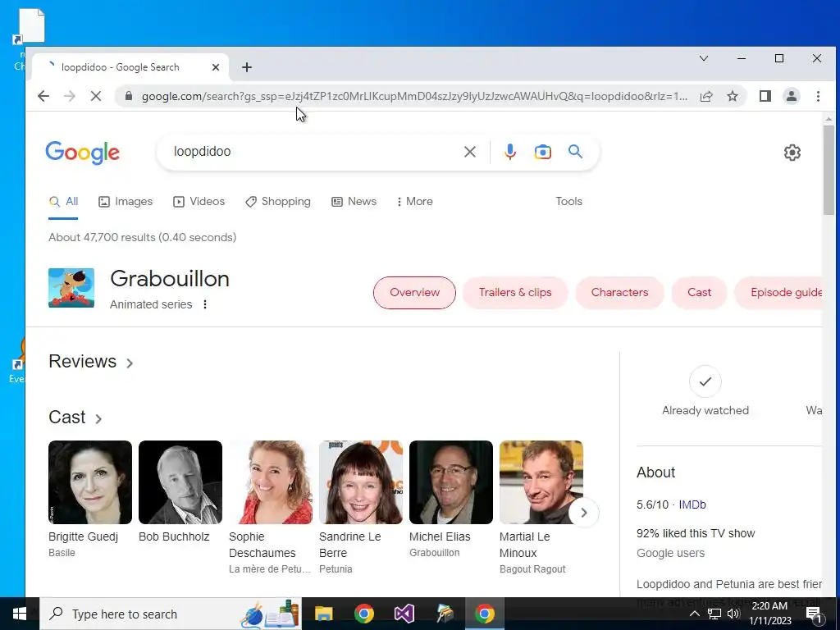Open network status in system tray

click(x=714, y=614)
